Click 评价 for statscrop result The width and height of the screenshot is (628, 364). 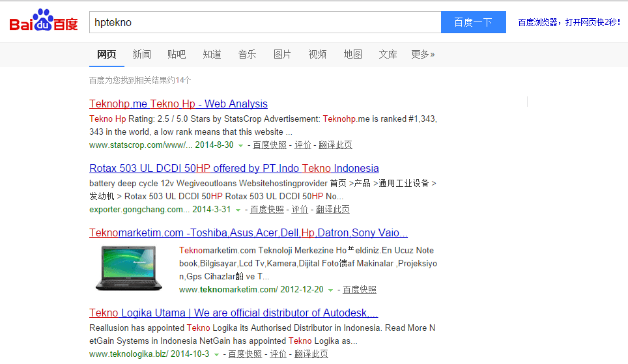pos(303,145)
